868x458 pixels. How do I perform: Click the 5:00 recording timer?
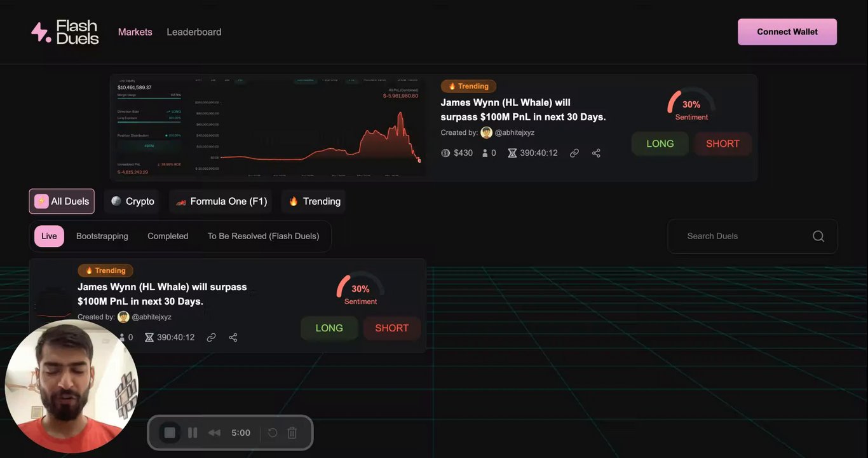241,433
